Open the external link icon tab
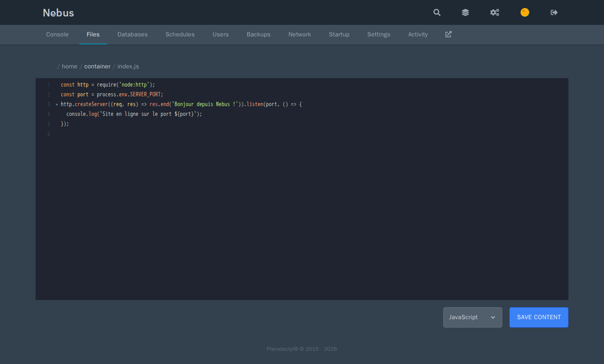The image size is (604, 364). coord(449,34)
